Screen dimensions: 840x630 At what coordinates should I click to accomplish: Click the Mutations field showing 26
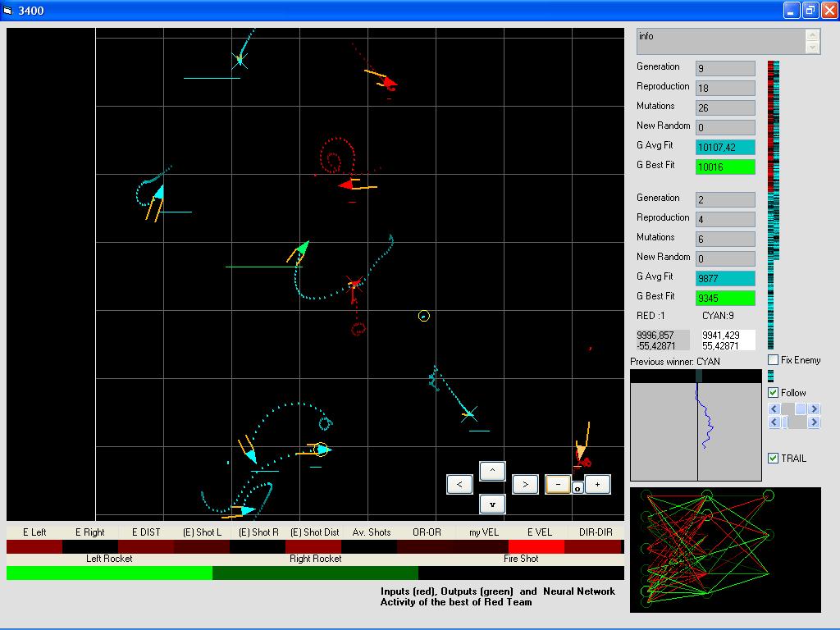(725, 107)
